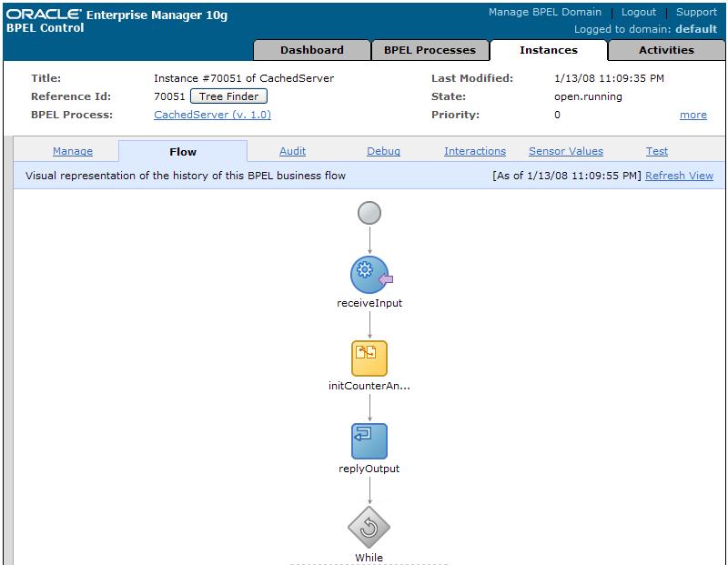Open the Manage sub-tab

click(x=73, y=152)
